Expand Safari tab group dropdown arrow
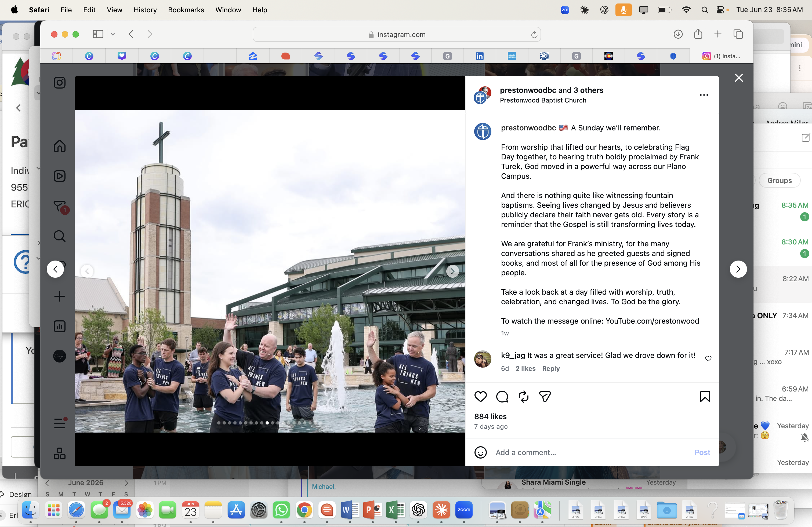Image resolution: width=812 pixels, height=527 pixels. (113, 34)
